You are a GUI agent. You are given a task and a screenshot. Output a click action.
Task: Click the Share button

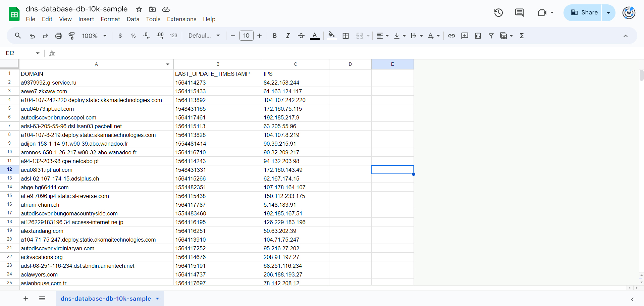[584, 13]
